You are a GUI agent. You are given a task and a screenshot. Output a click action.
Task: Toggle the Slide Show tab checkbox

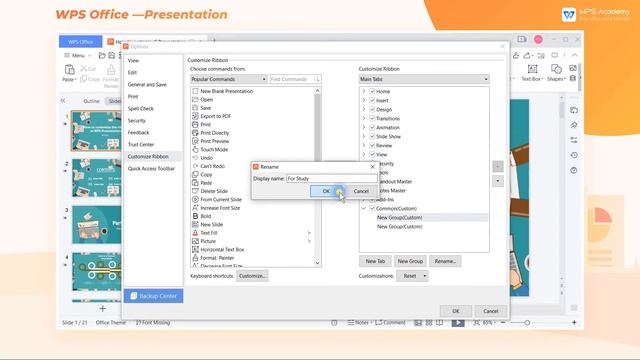tap(372, 136)
